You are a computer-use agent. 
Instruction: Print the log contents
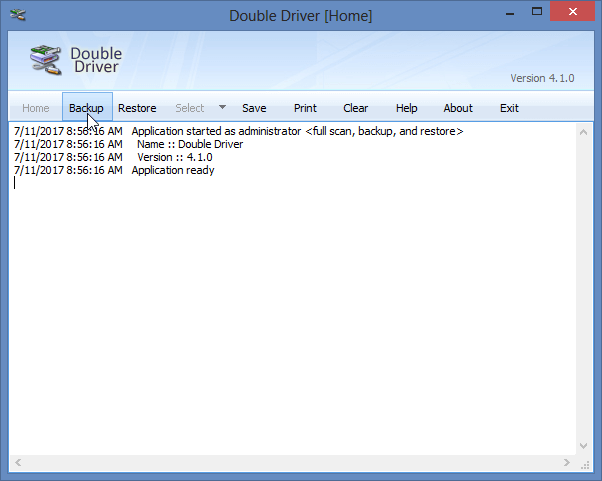pyautogui.click(x=305, y=108)
